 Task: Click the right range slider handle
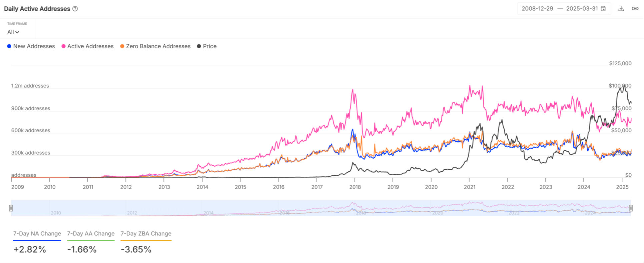tap(631, 208)
